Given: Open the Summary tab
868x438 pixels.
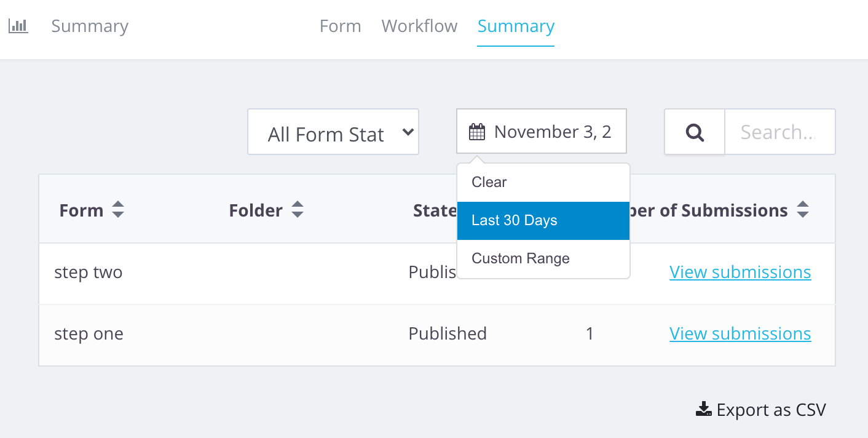Looking at the screenshot, I should click(516, 26).
